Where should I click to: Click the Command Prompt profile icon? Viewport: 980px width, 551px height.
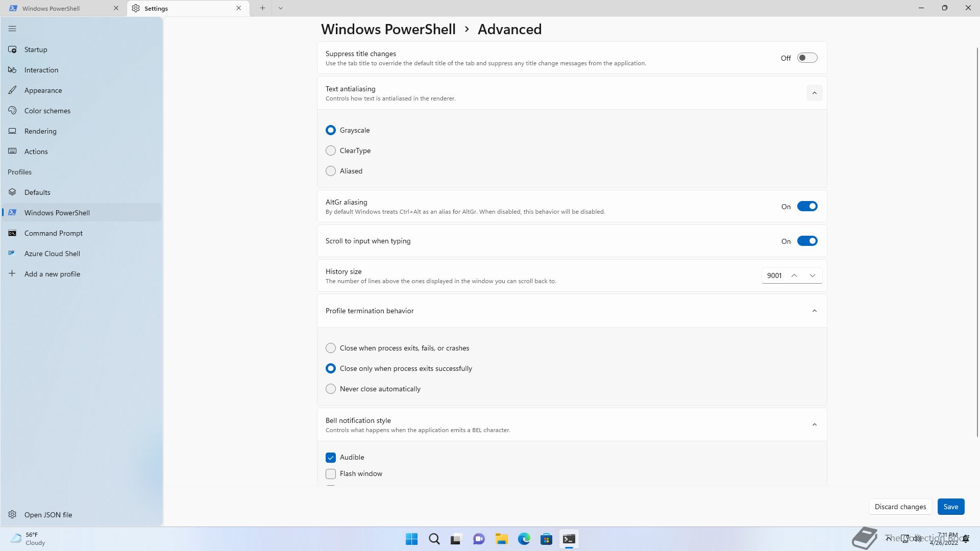click(x=12, y=233)
